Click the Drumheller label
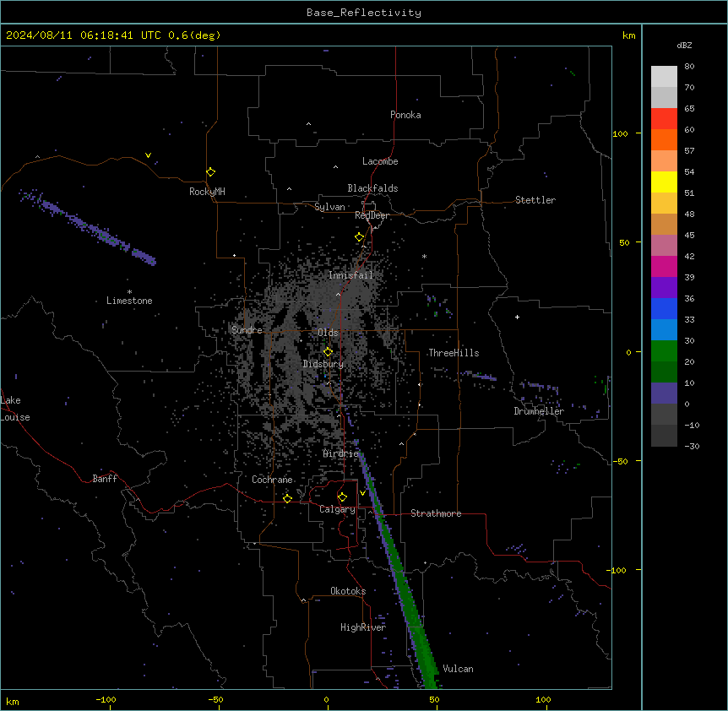Image resolution: width=728 pixels, height=711 pixels. 539,411
